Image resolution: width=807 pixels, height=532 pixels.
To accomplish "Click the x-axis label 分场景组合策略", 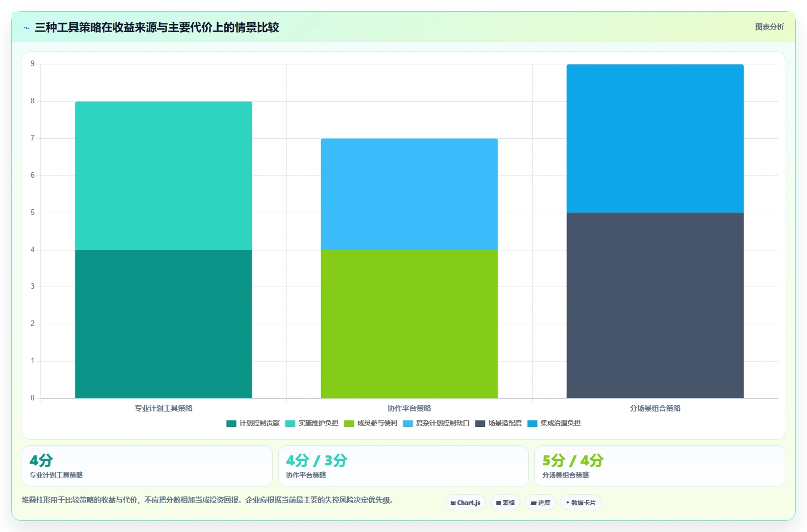I will 655,408.
